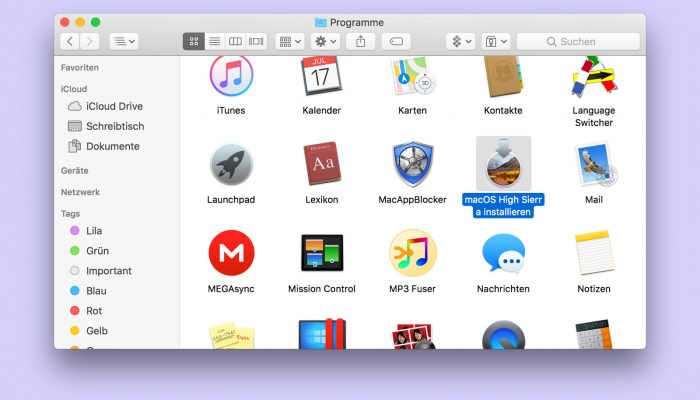Screen dimensions: 700x400
Task: Open iCloud Drive in the sidebar
Action: pyautogui.click(x=117, y=106)
